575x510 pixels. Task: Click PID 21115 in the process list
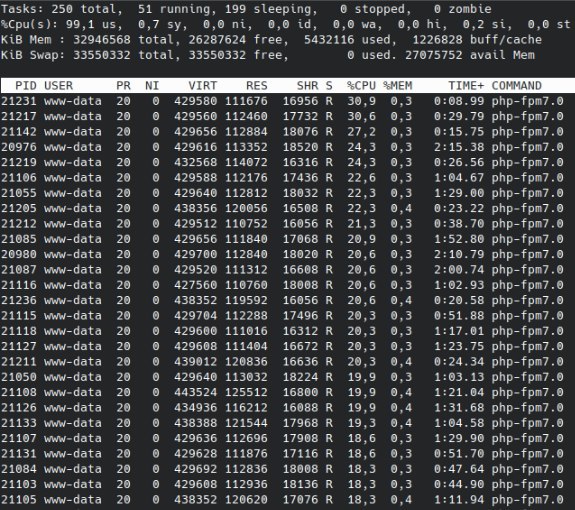click(x=19, y=316)
